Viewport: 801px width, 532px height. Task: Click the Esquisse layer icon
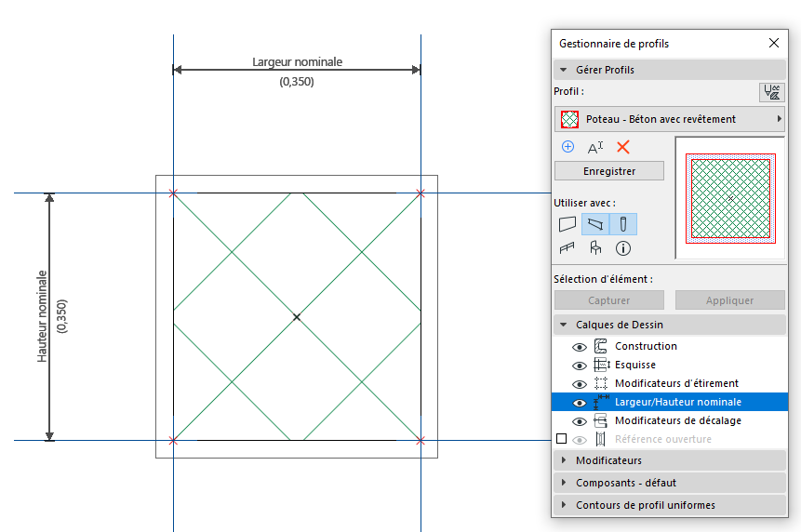[x=602, y=365]
